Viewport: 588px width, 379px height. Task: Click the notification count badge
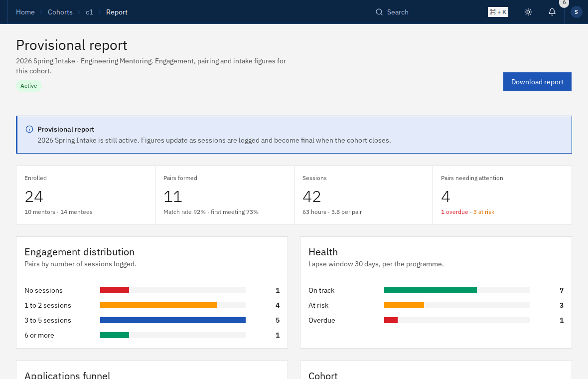point(564,2)
